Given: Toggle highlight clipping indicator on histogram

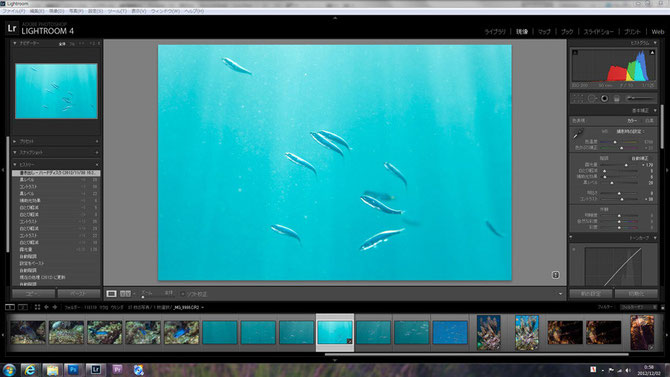Looking at the screenshot, I should coord(652,53).
